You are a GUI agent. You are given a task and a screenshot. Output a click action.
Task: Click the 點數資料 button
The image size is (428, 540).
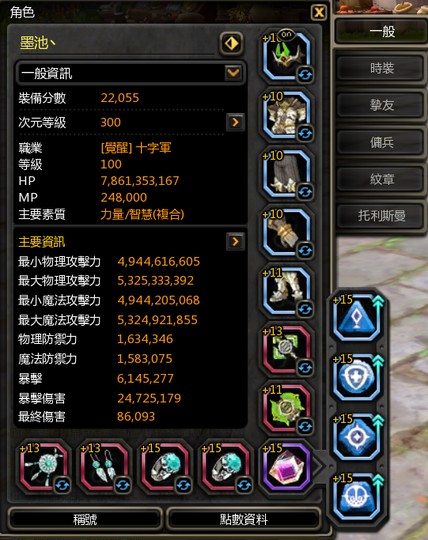[x=243, y=519]
